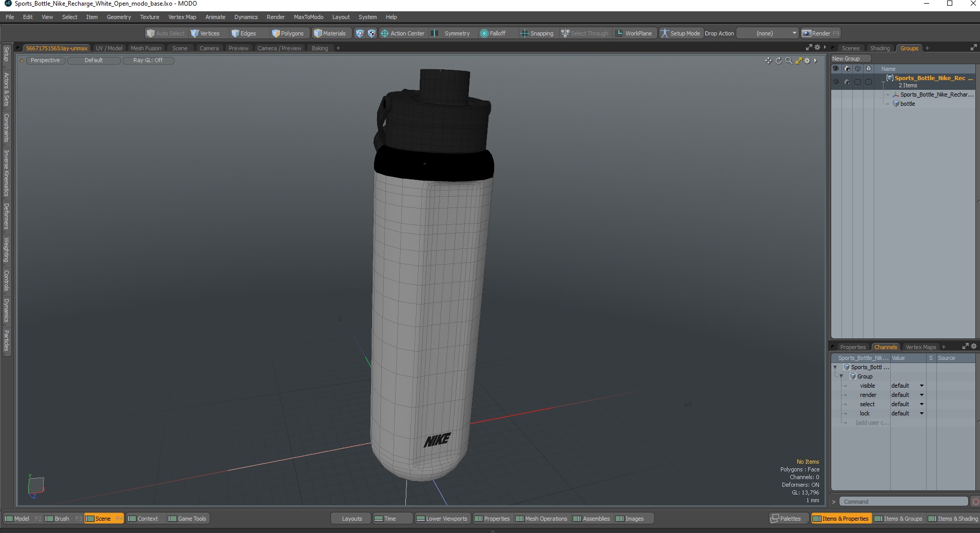Screen dimensions: 980x533
Task: Click the yellow maximize viewport icon
Action: (798, 61)
